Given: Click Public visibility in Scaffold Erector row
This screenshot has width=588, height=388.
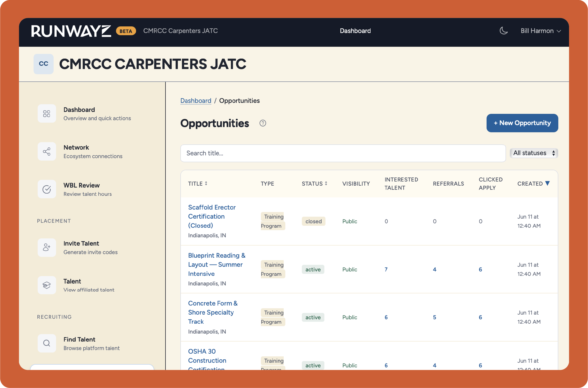Looking at the screenshot, I should (350, 221).
